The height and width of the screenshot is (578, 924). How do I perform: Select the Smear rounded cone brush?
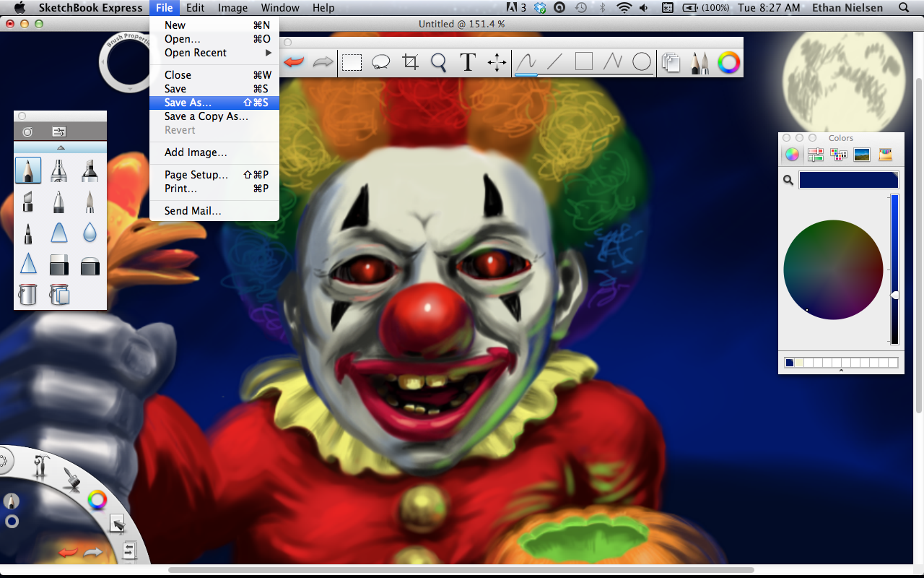59,233
